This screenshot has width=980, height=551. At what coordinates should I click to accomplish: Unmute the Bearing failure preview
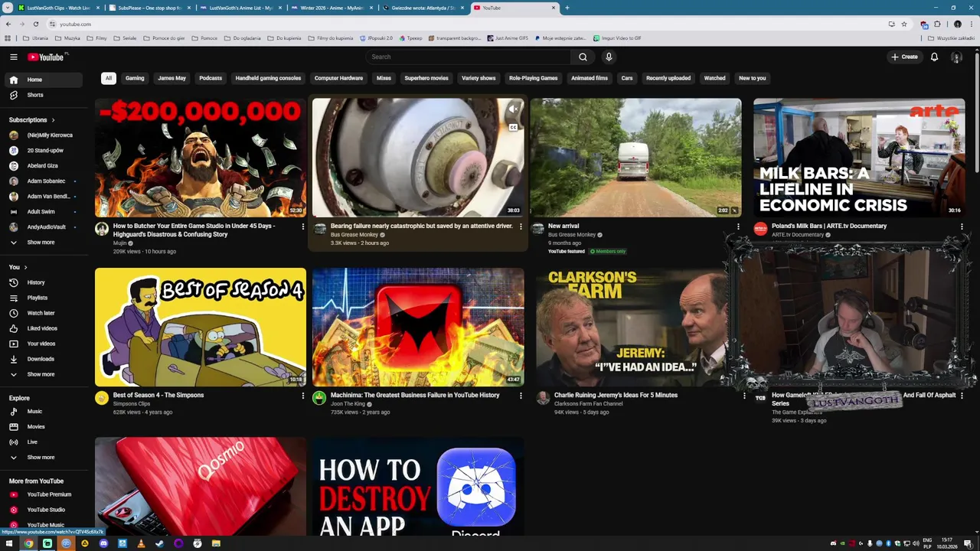point(514,109)
